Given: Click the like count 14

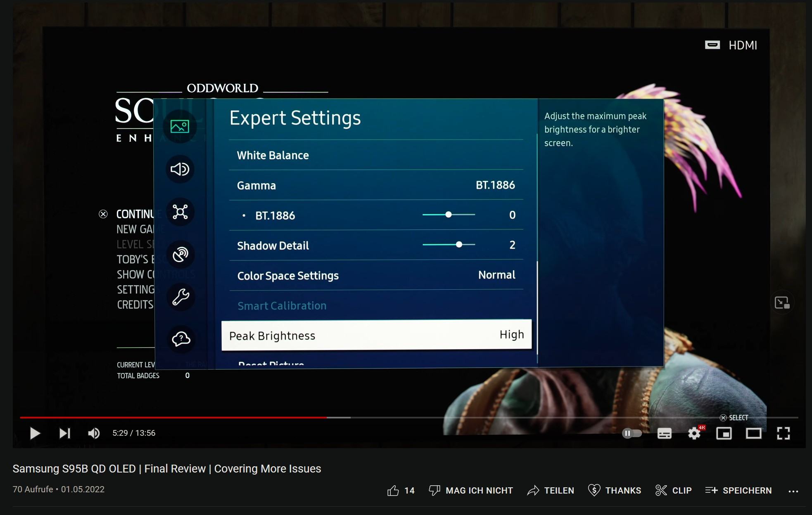Looking at the screenshot, I should click(x=409, y=490).
